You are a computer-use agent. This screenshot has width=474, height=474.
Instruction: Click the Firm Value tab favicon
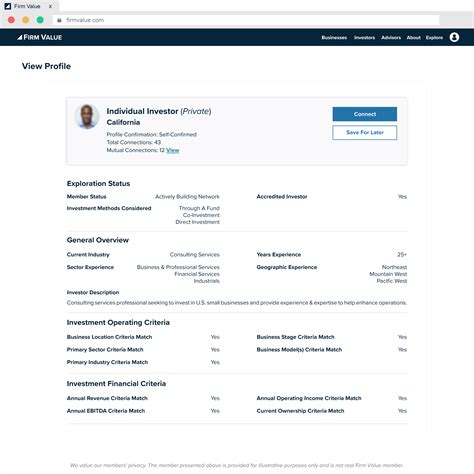coord(7,6)
